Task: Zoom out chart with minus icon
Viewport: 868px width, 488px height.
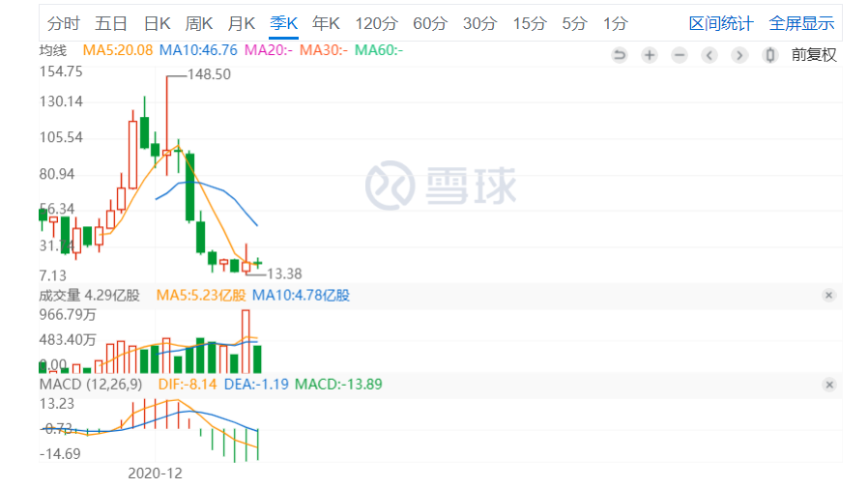Action: pyautogui.click(x=680, y=55)
